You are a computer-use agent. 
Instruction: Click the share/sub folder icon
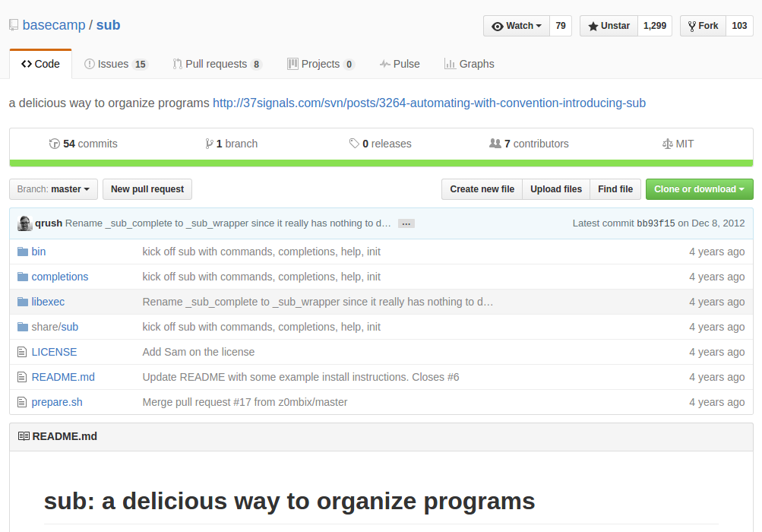click(22, 327)
